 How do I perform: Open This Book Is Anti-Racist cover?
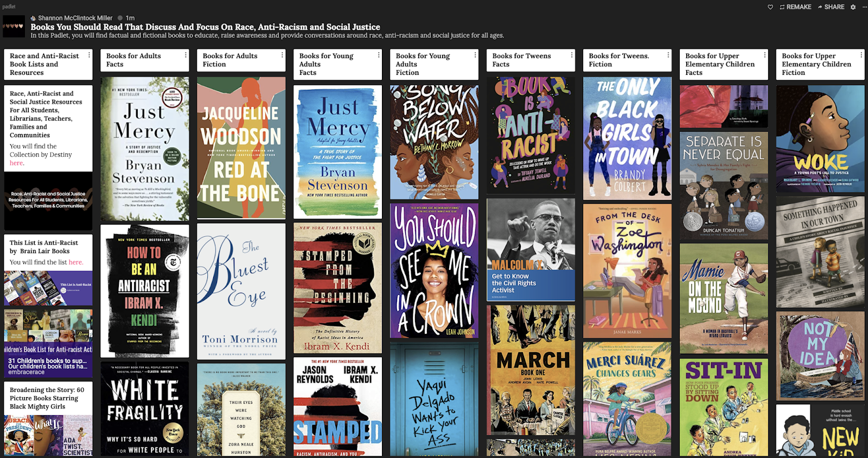(x=531, y=136)
